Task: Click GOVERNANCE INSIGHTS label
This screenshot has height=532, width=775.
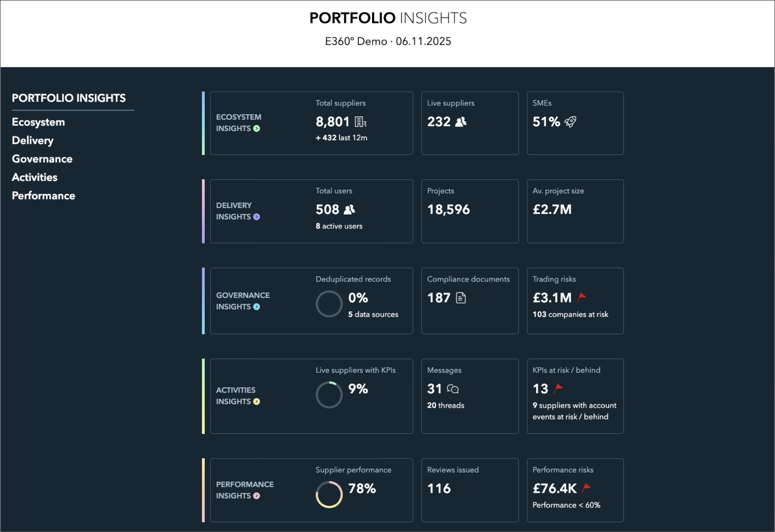Action: (x=243, y=301)
